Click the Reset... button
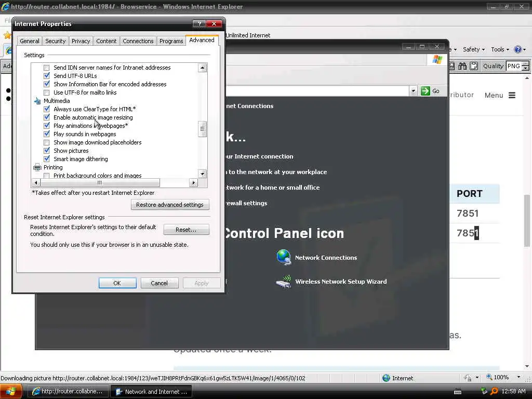This screenshot has height=399, width=532. pyautogui.click(x=187, y=230)
